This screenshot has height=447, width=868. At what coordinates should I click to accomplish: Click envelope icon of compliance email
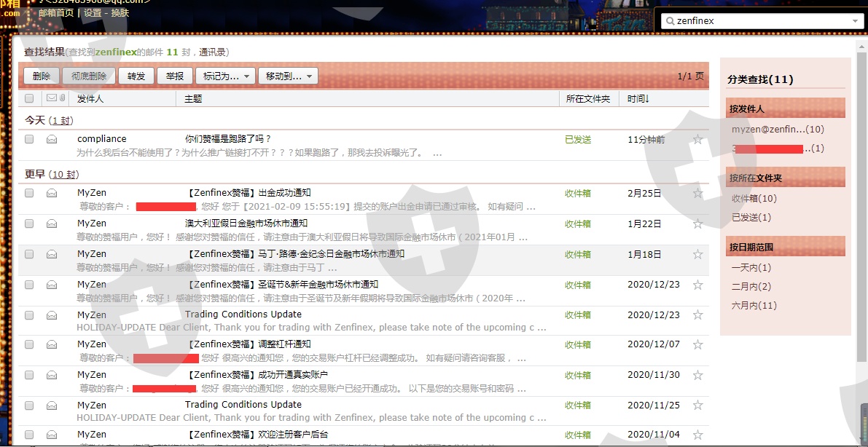coord(52,139)
